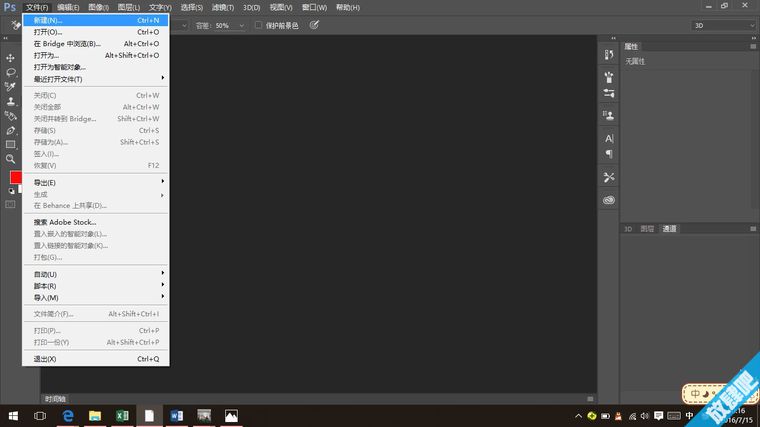Open the 图像(I) menu
760x427 pixels.
pos(98,7)
